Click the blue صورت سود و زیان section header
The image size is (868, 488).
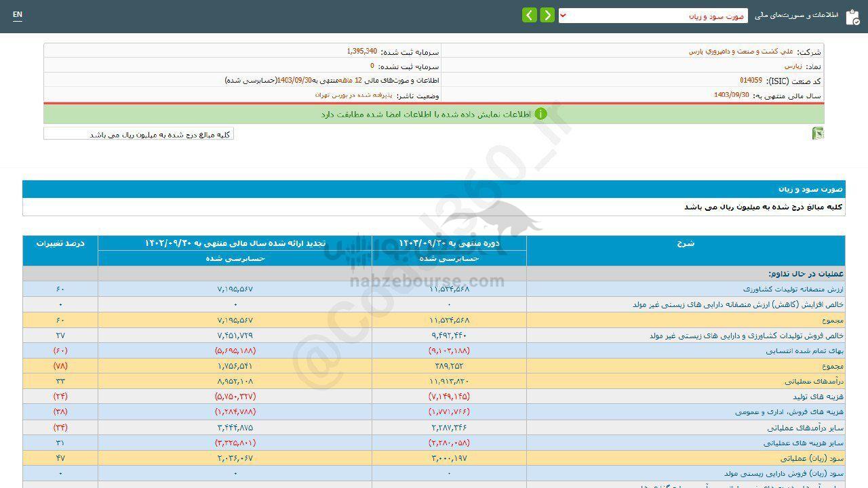[x=434, y=189]
